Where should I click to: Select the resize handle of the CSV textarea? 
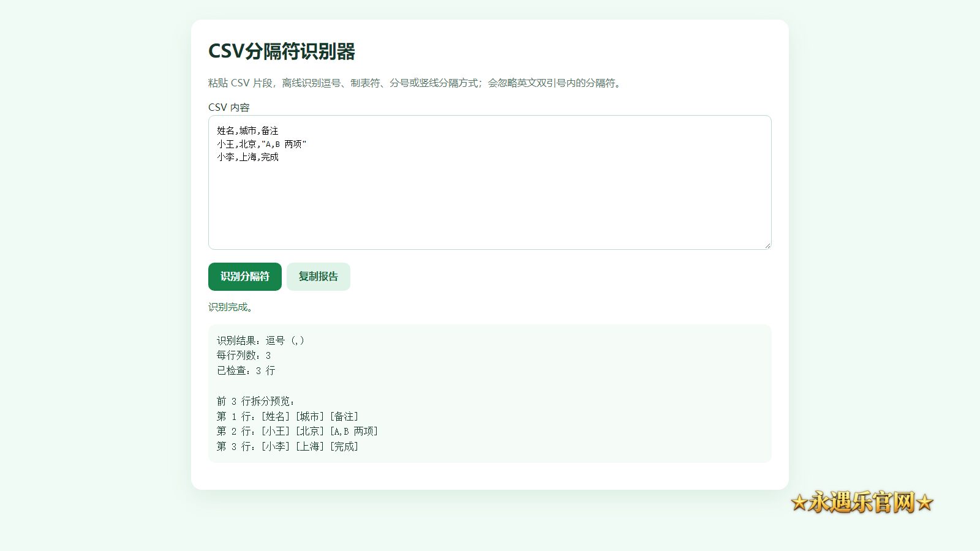[x=767, y=246]
